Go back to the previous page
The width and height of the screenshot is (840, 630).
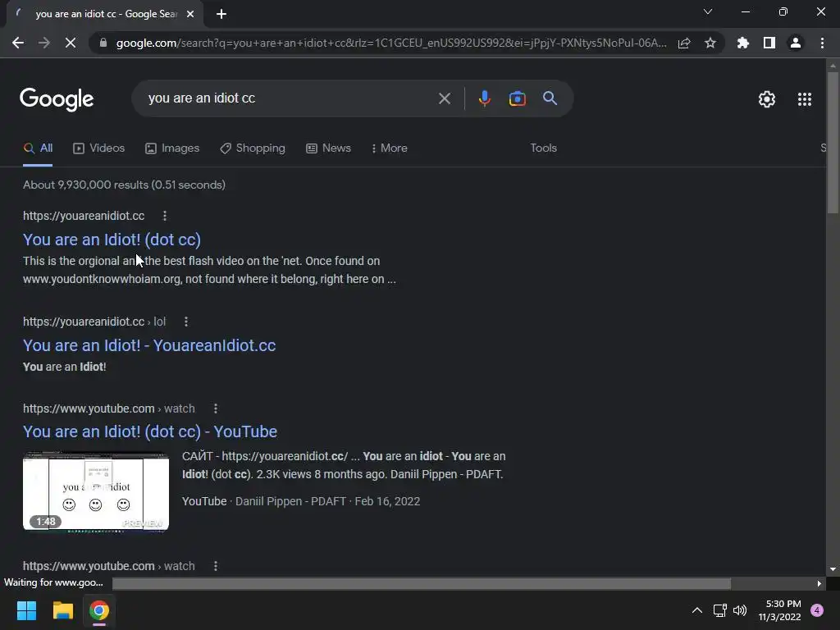tap(18, 43)
